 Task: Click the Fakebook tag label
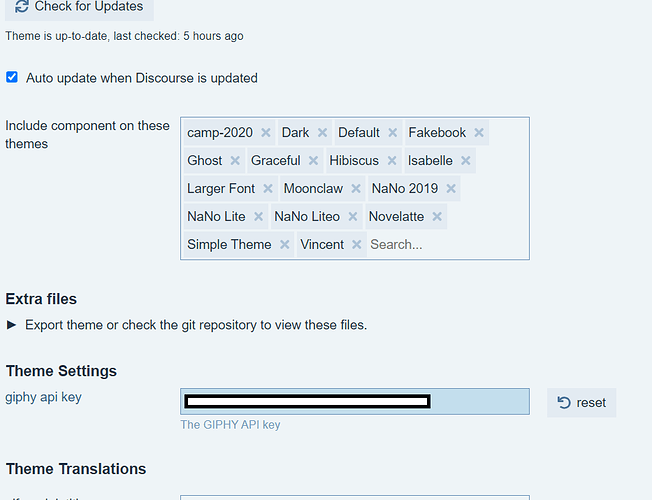pyautogui.click(x=437, y=133)
